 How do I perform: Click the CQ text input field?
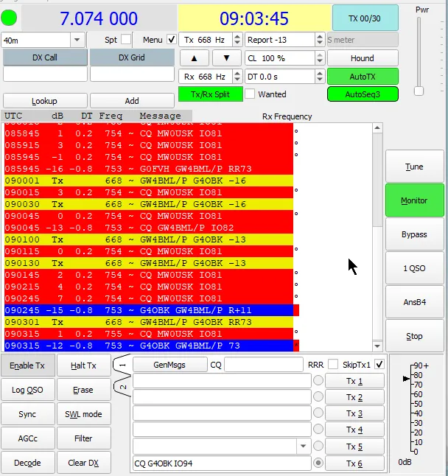point(264,365)
